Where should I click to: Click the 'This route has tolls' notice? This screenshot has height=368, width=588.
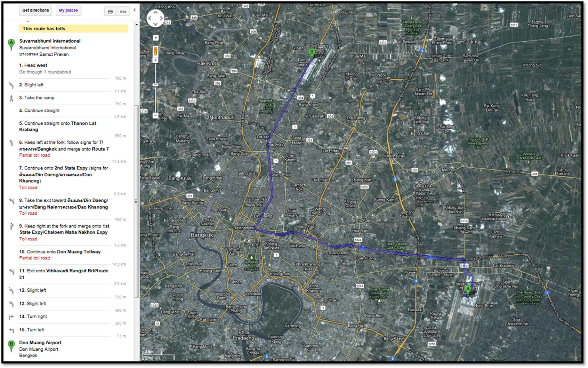point(73,29)
